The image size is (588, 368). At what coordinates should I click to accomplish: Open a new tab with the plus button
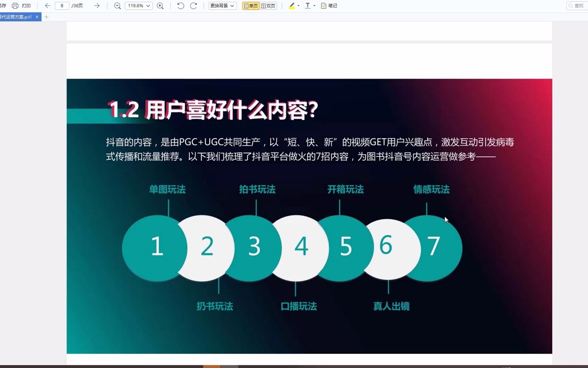coord(47,17)
